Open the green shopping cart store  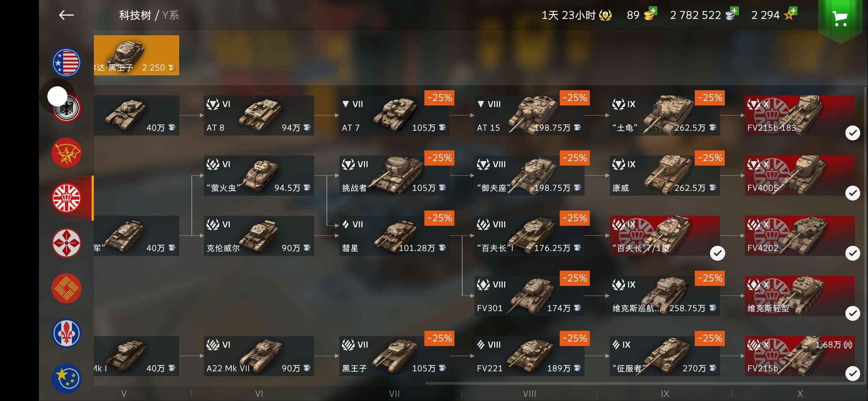point(840,19)
